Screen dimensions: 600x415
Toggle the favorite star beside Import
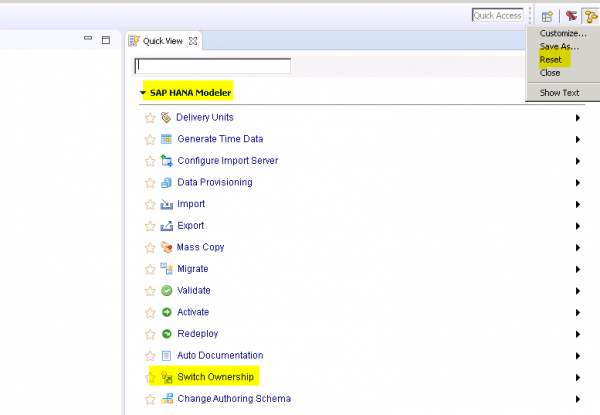pyautogui.click(x=150, y=205)
